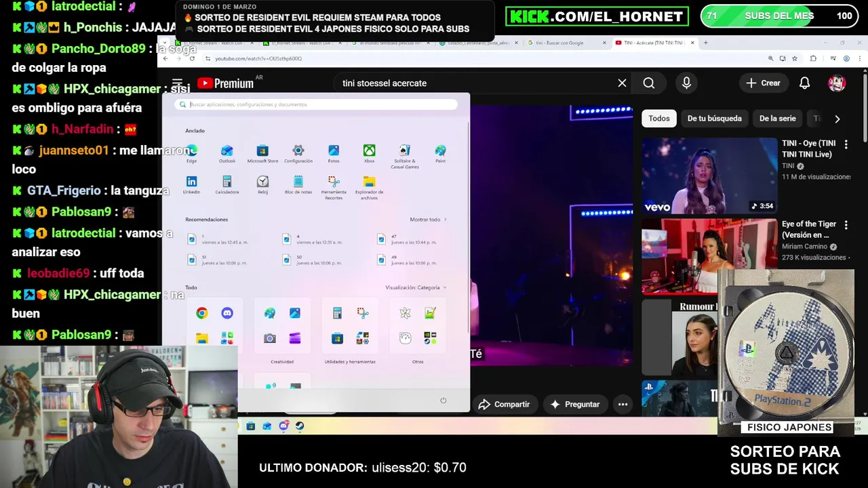Open Microsoft Store from the taskbar
The image size is (868, 488).
coord(250,426)
